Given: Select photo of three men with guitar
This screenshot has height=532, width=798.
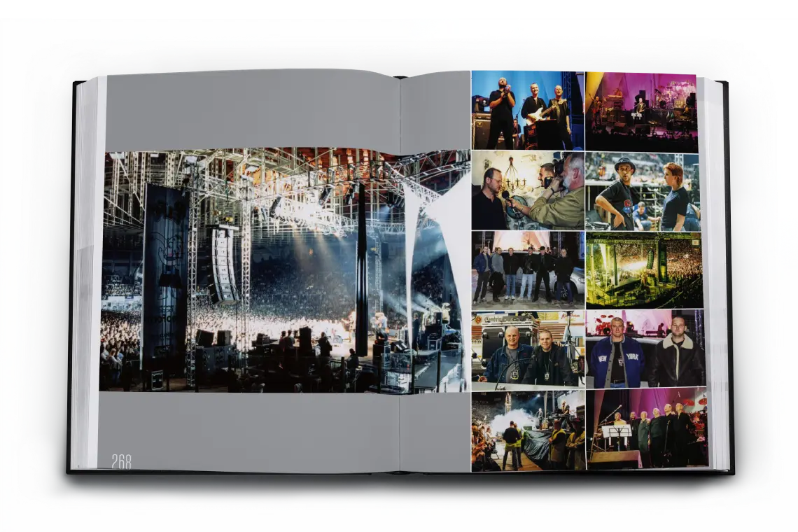Looking at the screenshot, I should (x=527, y=110).
